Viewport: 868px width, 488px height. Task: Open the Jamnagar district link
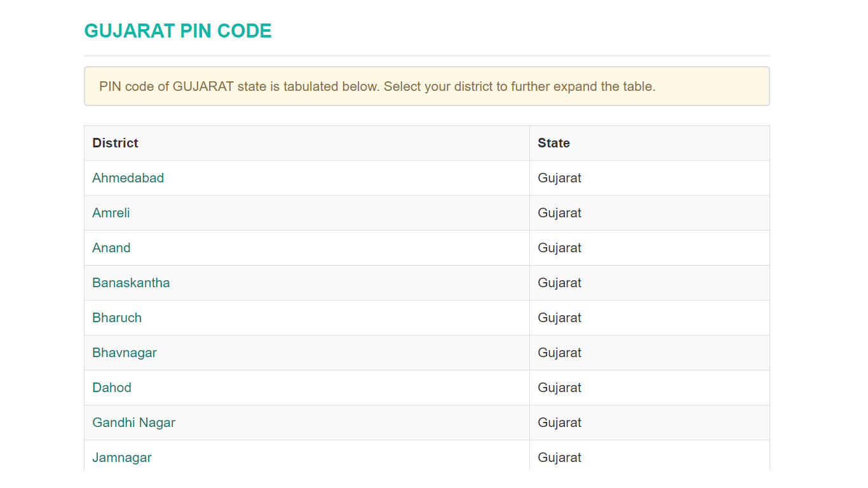[122, 457]
